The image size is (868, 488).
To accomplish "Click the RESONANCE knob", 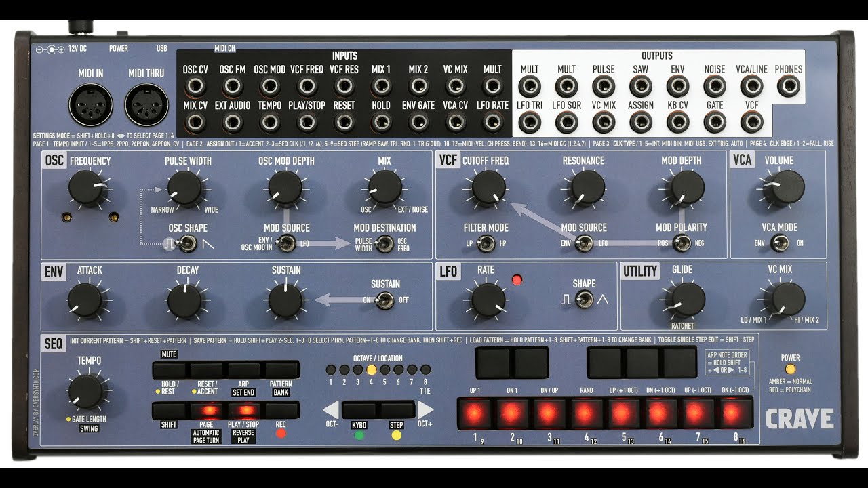I will point(587,188).
